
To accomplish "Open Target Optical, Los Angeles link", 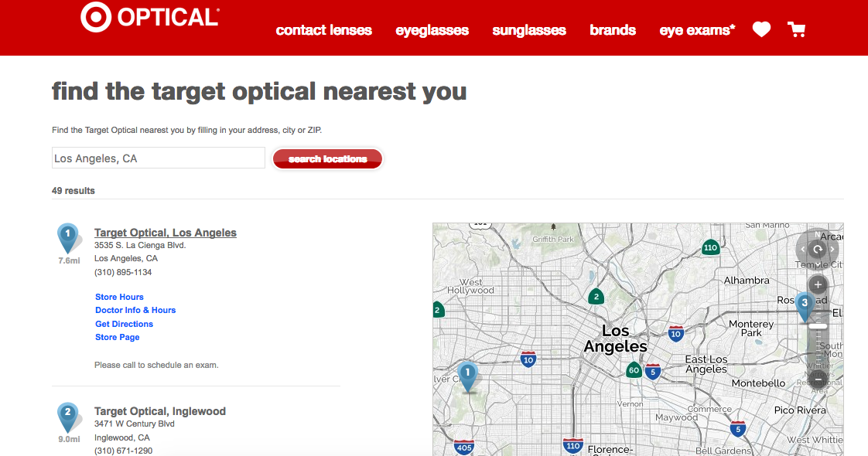I will pyautogui.click(x=165, y=233).
